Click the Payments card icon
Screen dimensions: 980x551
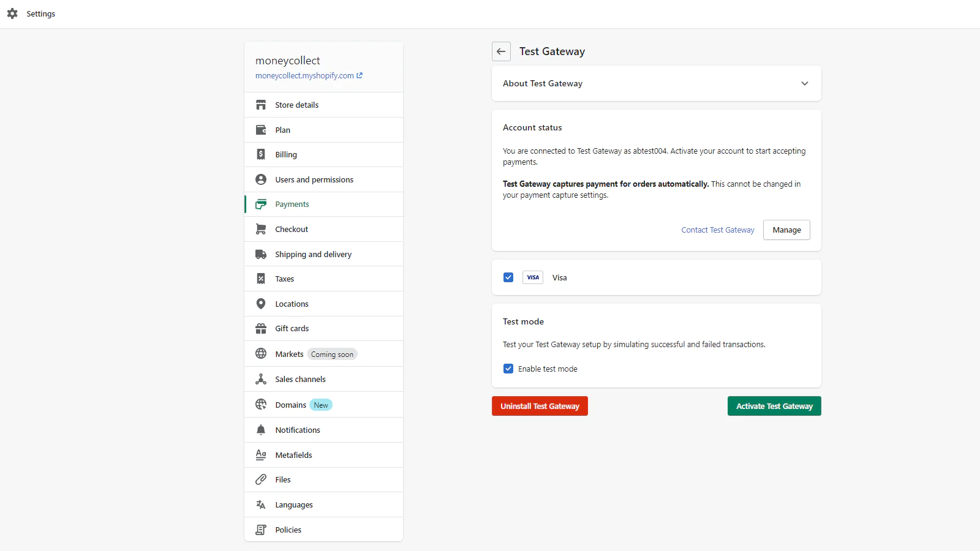pyautogui.click(x=261, y=204)
